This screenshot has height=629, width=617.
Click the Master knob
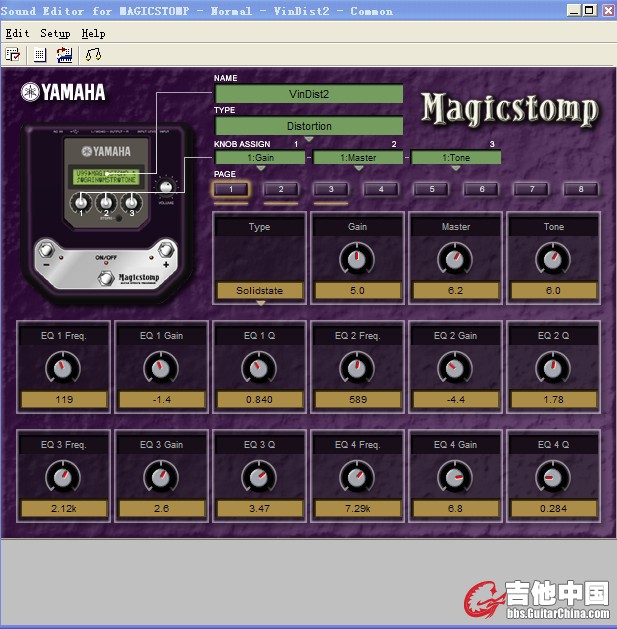click(x=455, y=259)
